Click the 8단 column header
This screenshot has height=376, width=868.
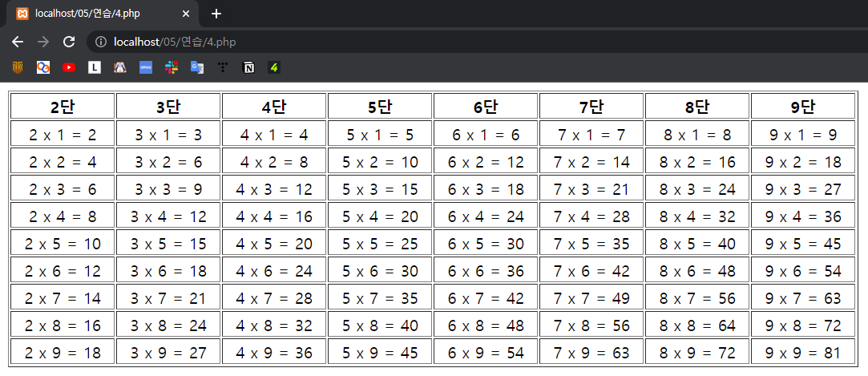click(697, 107)
